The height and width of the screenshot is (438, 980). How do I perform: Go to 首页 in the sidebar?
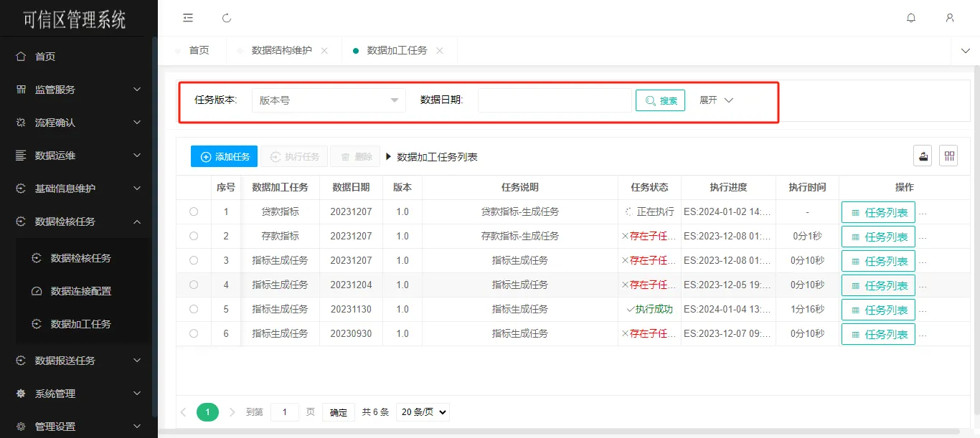point(45,57)
